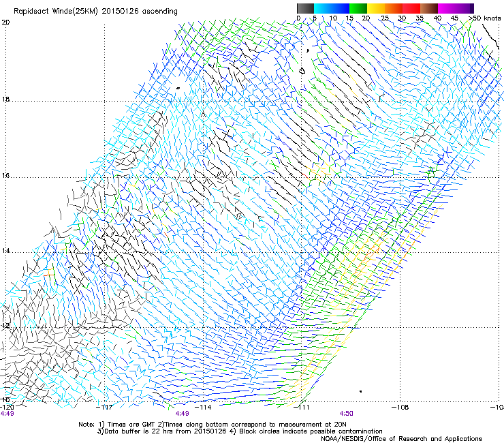
Task: Click latitude label '16' on left axis
Action: 5,176
